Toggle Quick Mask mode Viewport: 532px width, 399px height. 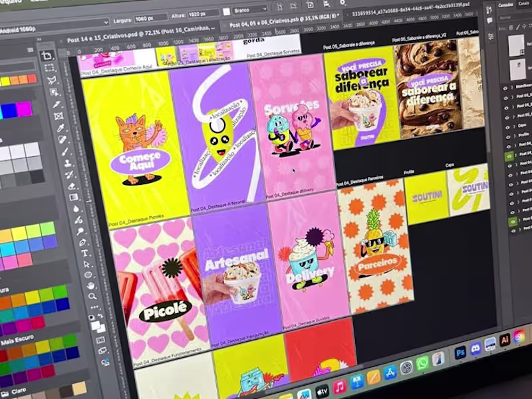click(101, 340)
